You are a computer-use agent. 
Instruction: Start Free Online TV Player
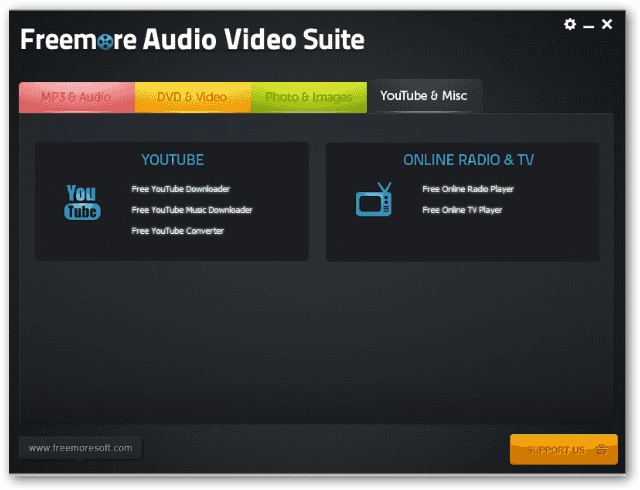point(462,210)
